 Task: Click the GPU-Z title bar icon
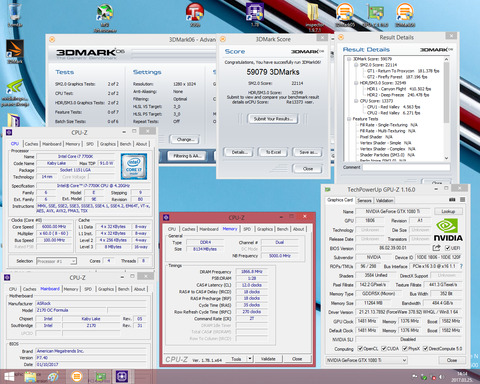(328, 189)
